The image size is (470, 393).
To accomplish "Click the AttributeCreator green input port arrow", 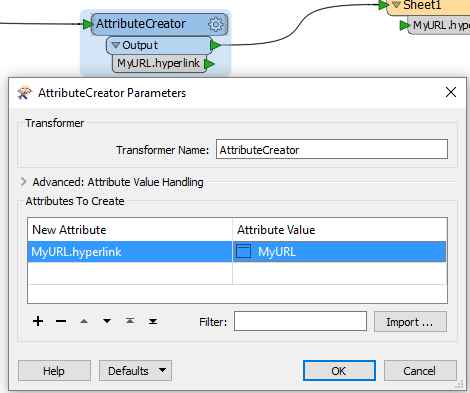I will (x=88, y=24).
